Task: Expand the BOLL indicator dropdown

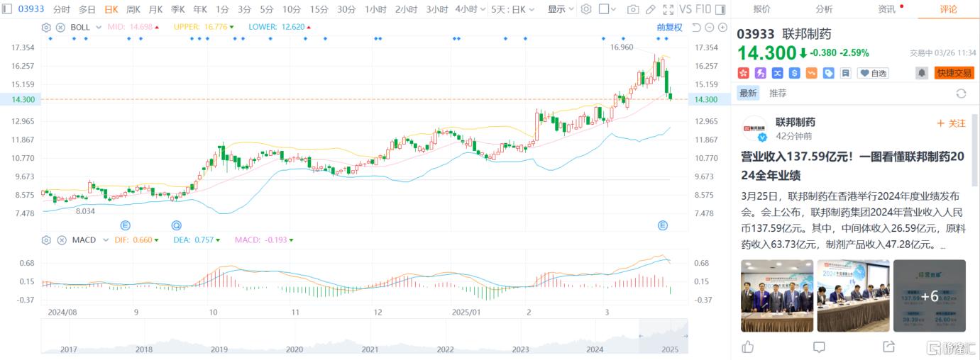Action: point(98,27)
